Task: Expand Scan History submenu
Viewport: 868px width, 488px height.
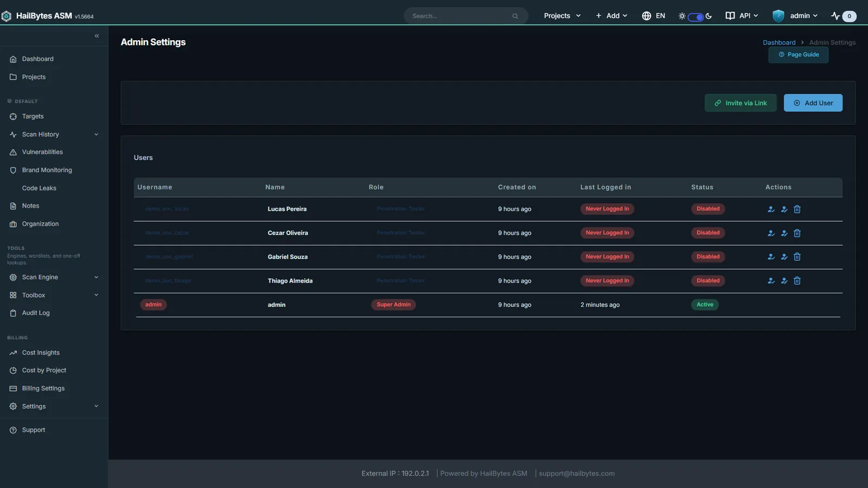Action: [54, 134]
